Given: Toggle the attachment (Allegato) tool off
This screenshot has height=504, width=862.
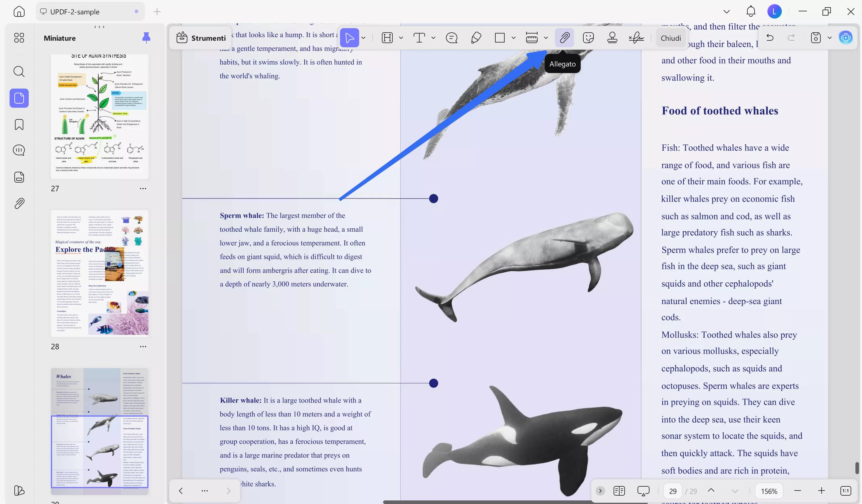Looking at the screenshot, I should (x=564, y=38).
